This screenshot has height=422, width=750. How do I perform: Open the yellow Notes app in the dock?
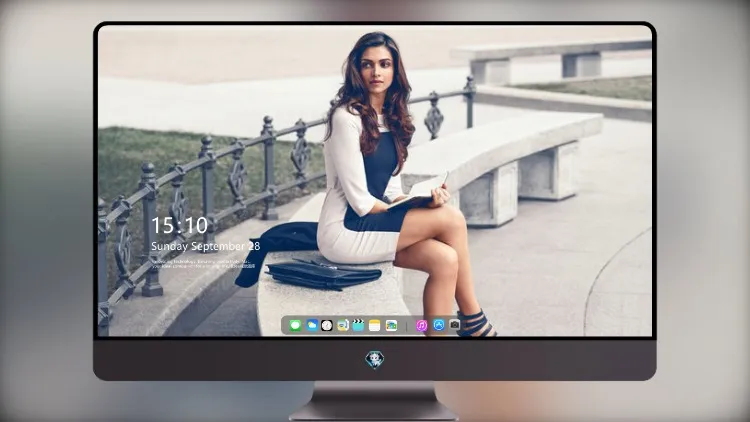pyautogui.click(x=375, y=326)
